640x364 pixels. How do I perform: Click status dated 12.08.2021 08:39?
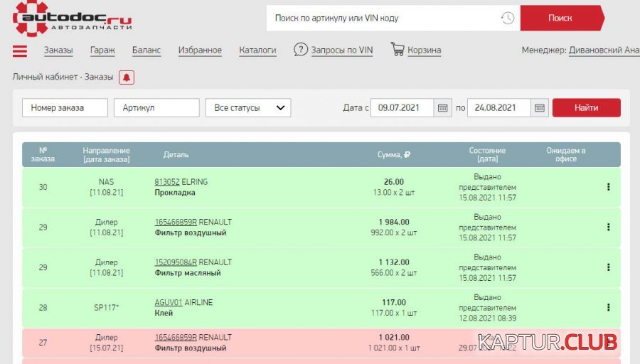point(487,308)
